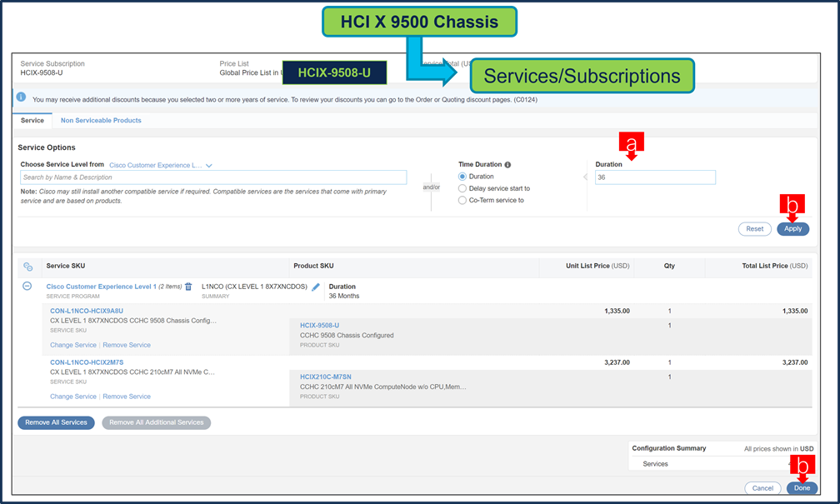840x504 pixels.
Task: Click the Remove All Services button
Action: click(x=57, y=422)
